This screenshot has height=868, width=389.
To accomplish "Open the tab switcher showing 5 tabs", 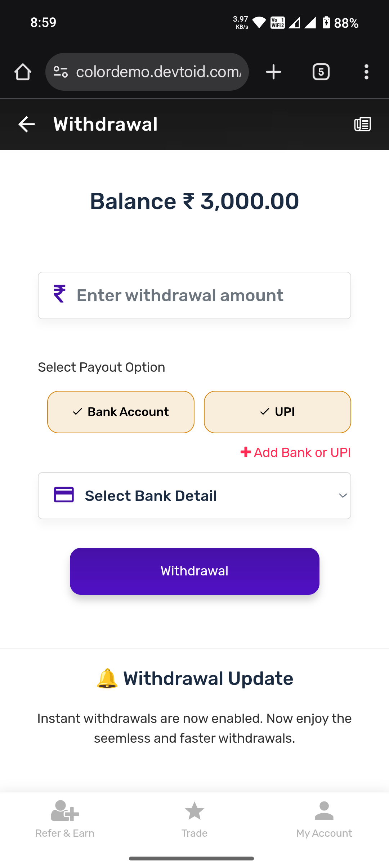I will click(321, 72).
